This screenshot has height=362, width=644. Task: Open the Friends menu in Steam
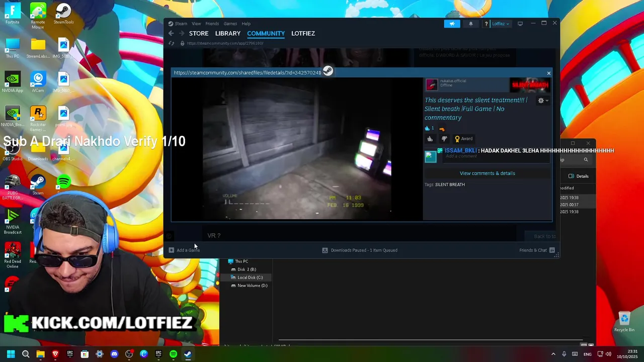pos(212,24)
